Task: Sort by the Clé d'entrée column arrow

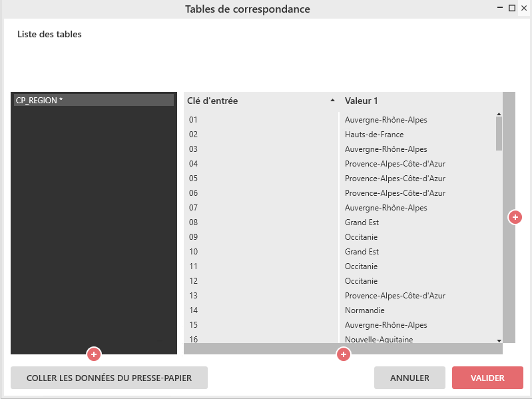Action: click(333, 101)
